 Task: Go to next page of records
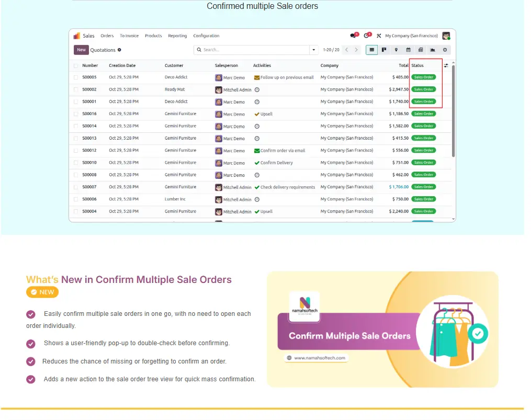coord(357,50)
